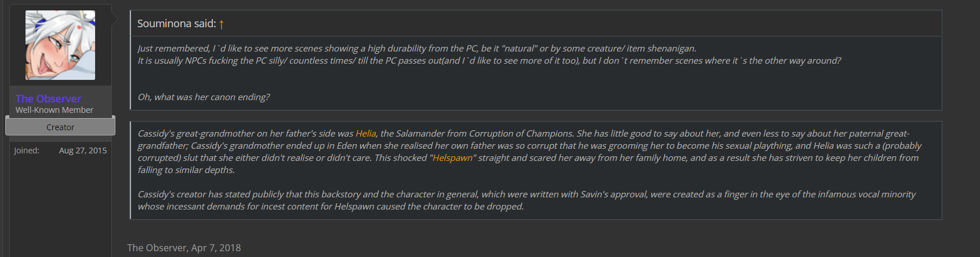Follow the orange Helia link

coord(365,134)
